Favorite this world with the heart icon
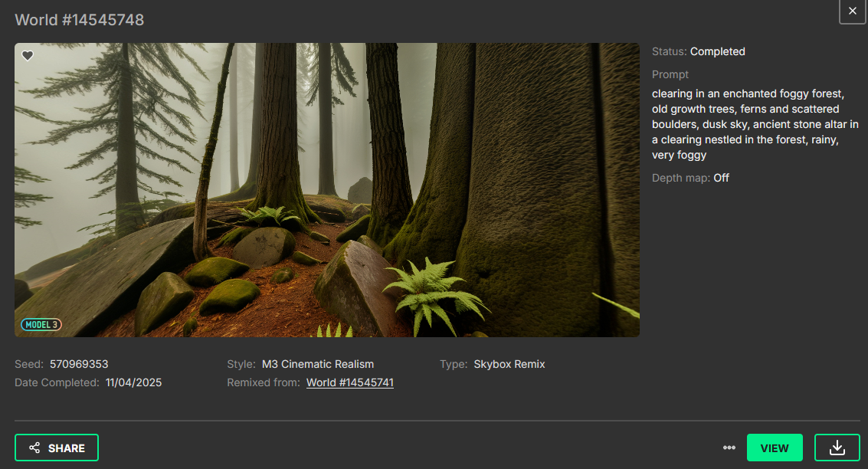868x469 pixels. [28, 56]
